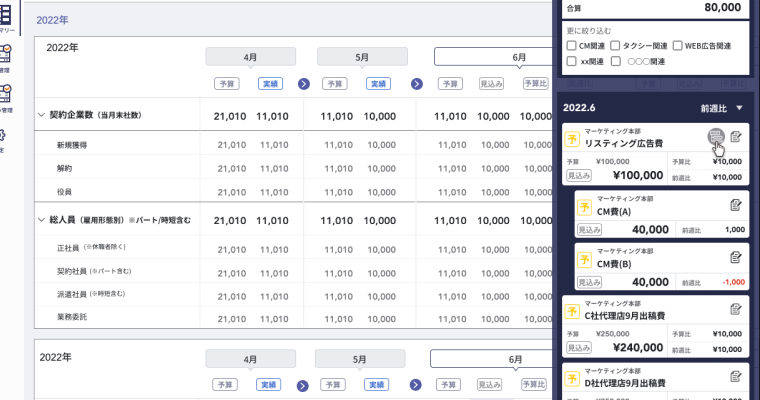Click edit note icon on D社代理店9月出稿費 card

click(x=736, y=376)
